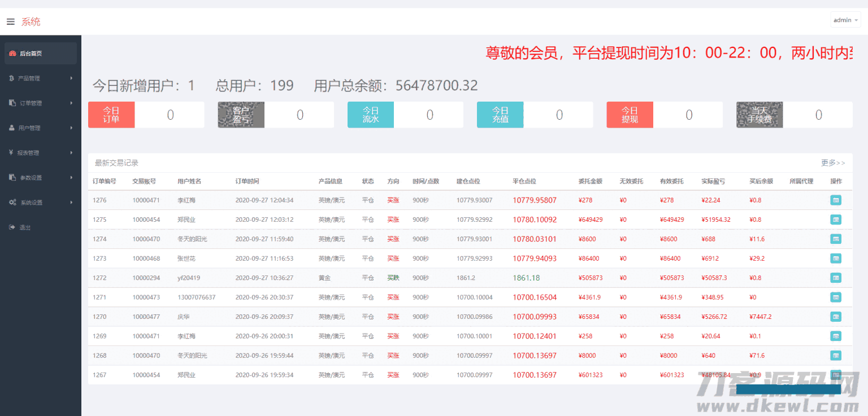
Task: Open the admin account dropdown
Action: [845, 20]
